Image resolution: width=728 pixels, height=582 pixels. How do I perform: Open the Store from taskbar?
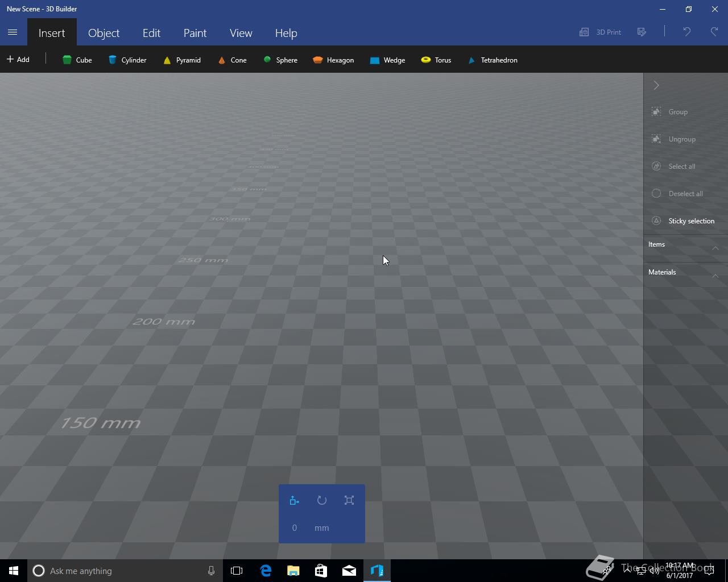(321, 571)
